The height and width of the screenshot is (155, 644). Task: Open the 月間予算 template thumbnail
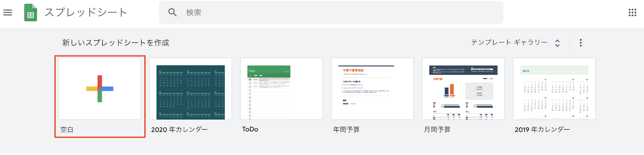463,89
